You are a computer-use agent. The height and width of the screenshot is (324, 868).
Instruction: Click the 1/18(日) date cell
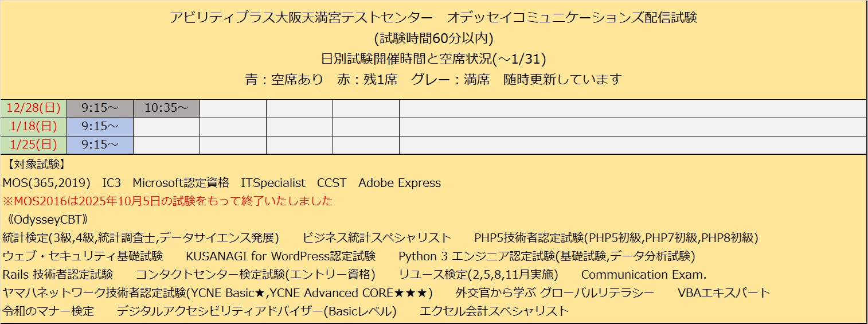(33, 127)
